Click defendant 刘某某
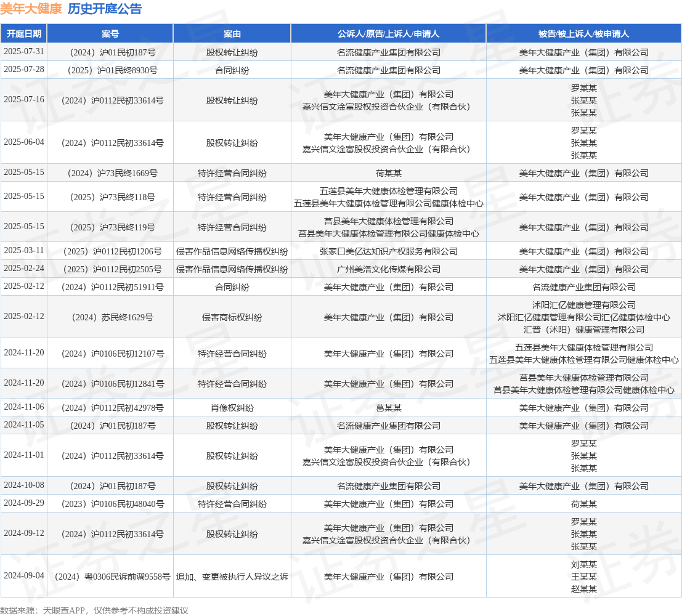The height and width of the screenshot is (616, 682). (583, 564)
